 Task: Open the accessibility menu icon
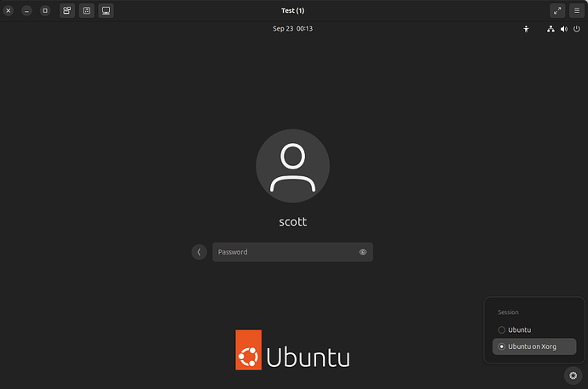(526, 29)
